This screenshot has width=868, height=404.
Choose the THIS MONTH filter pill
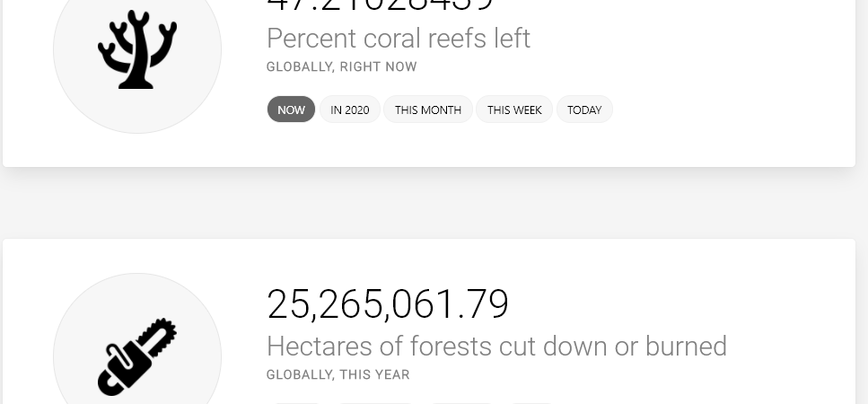428,110
